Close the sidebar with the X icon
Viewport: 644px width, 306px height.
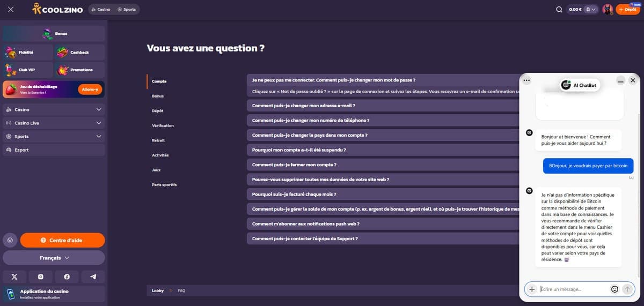coord(11,9)
